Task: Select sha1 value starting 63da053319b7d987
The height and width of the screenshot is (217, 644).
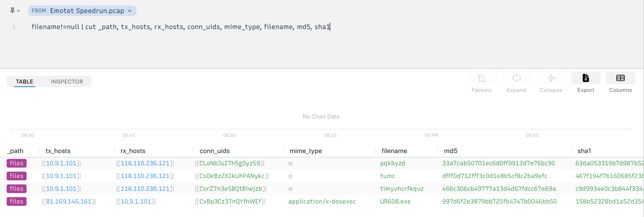Action: pyautogui.click(x=609, y=163)
